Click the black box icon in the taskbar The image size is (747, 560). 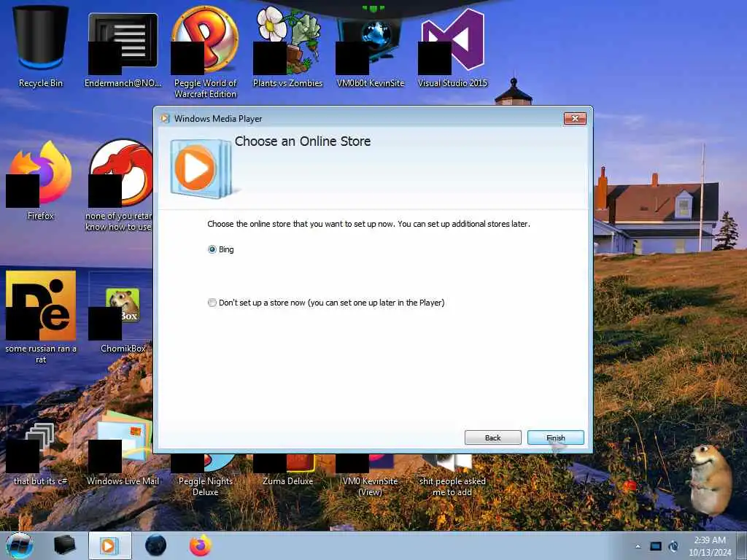pos(65,545)
